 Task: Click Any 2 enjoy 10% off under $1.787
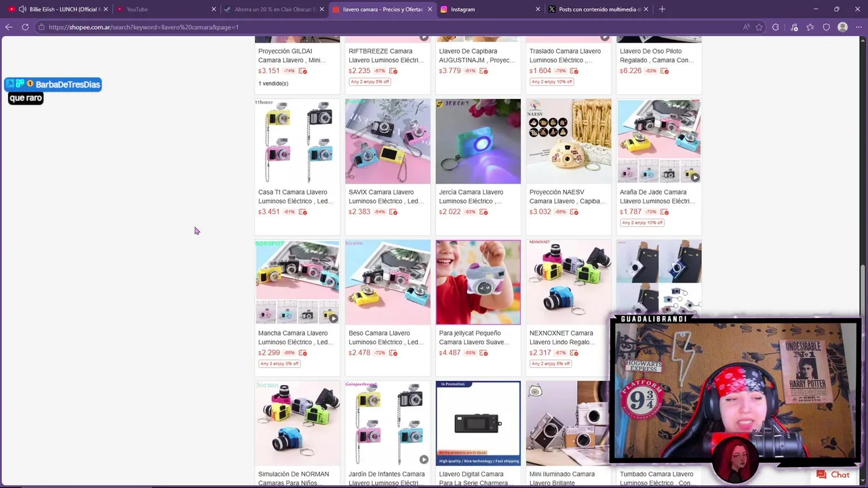642,222
